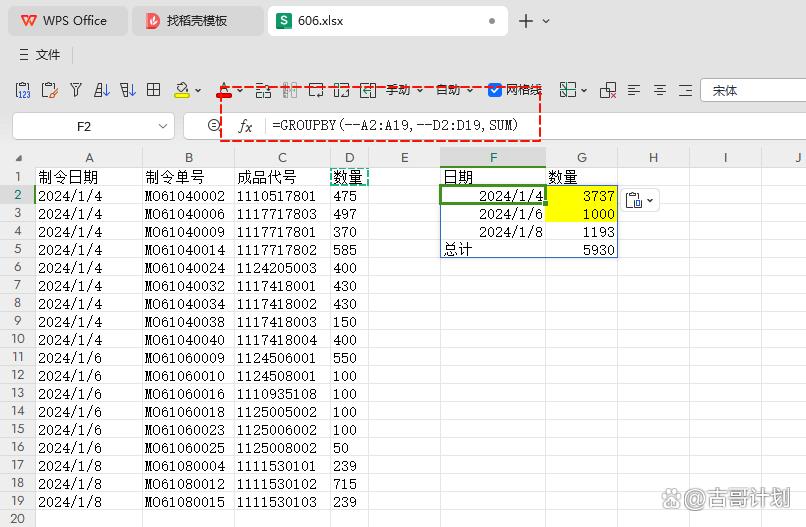Click the insert function fx icon
Screen dimensions: 806x527
tap(245, 126)
